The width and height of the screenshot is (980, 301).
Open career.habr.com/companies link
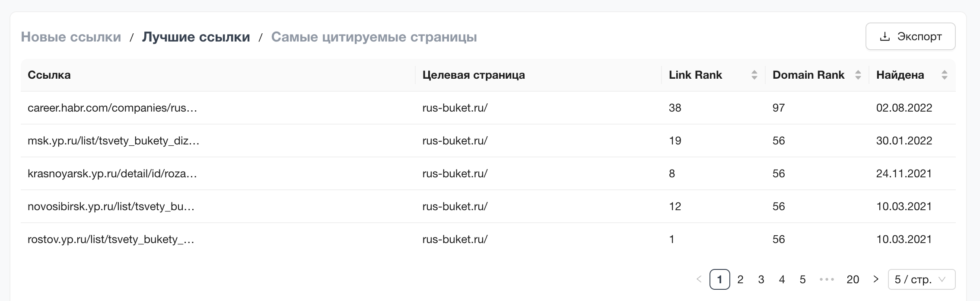[112, 108]
